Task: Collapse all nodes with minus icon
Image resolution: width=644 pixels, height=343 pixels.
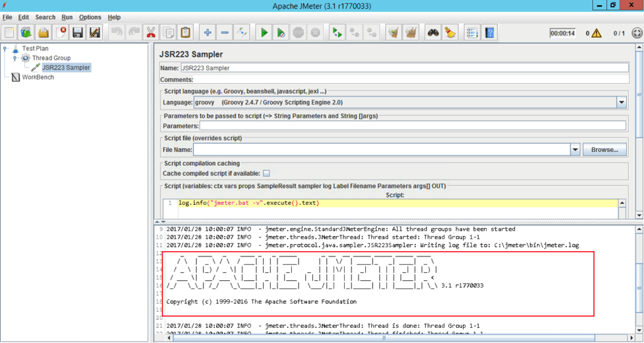Action: coord(225,32)
